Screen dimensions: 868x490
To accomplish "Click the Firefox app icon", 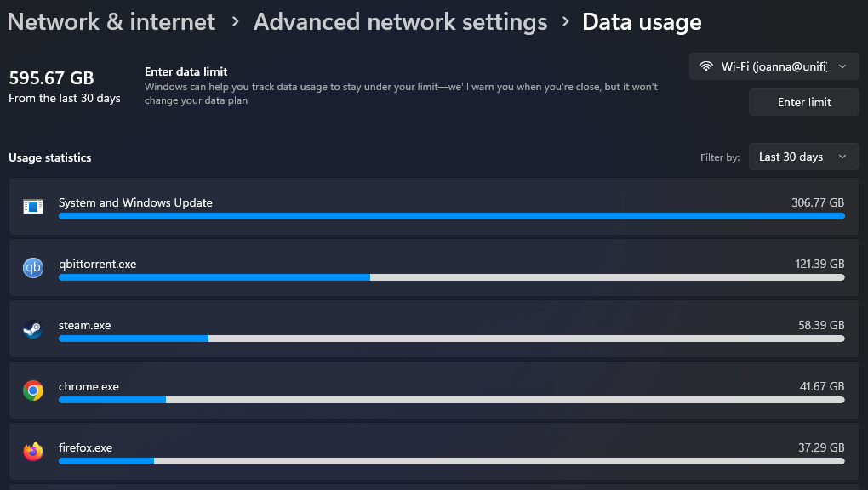I will [x=33, y=451].
